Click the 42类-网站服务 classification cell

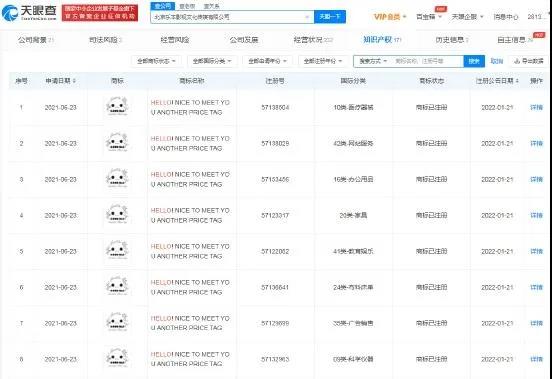tap(353, 143)
